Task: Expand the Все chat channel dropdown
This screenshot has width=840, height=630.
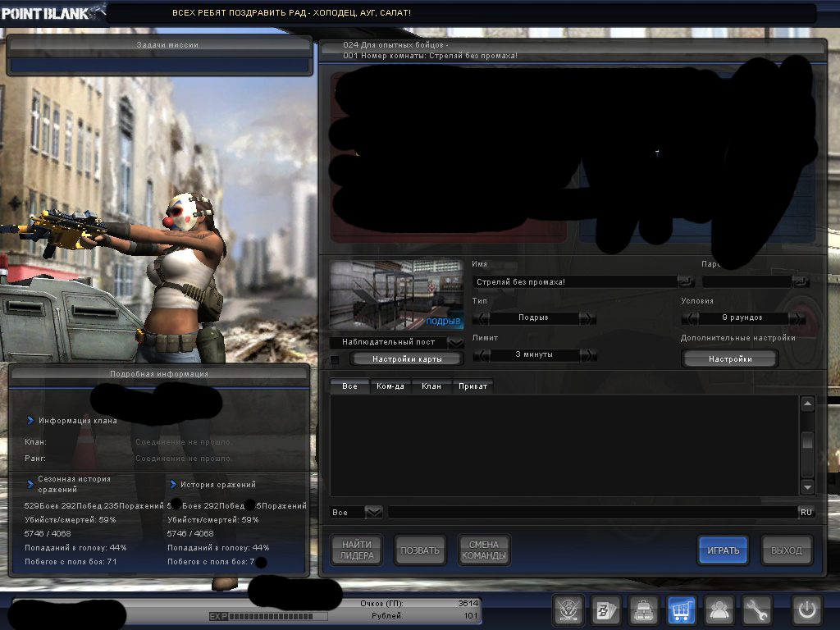Action: (373, 513)
